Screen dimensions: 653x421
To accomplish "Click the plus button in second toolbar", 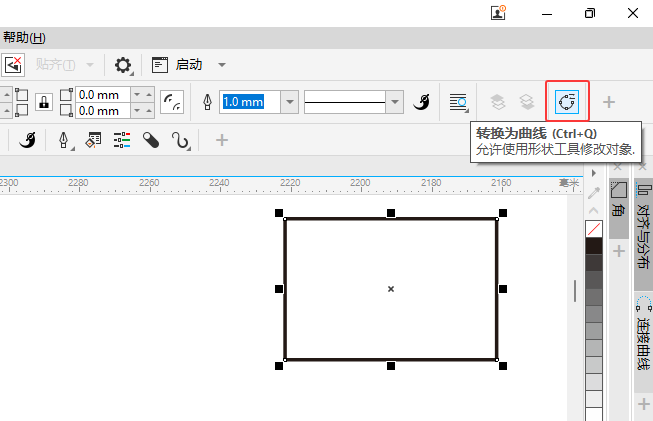I will [x=222, y=140].
